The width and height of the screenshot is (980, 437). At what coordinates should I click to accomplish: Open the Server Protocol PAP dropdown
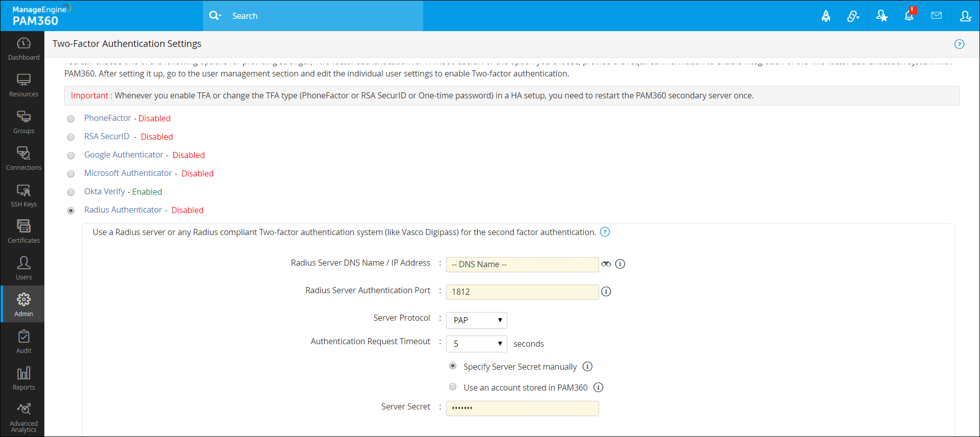(x=476, y=320)
